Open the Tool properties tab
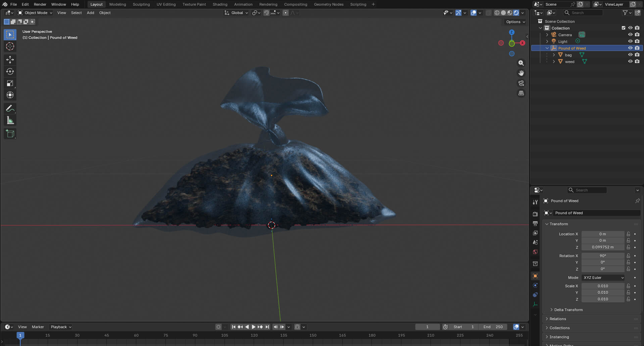This screenshot has width=644, height=346. pyautogui.click(x=535, y=202)
